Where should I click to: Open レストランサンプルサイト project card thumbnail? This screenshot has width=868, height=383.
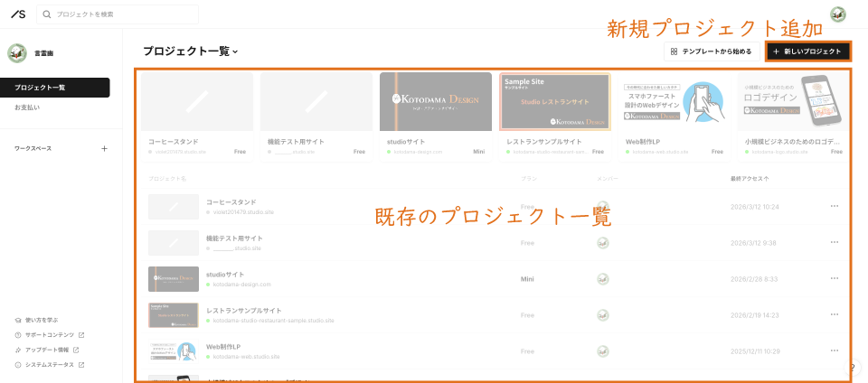coord(554,102)
